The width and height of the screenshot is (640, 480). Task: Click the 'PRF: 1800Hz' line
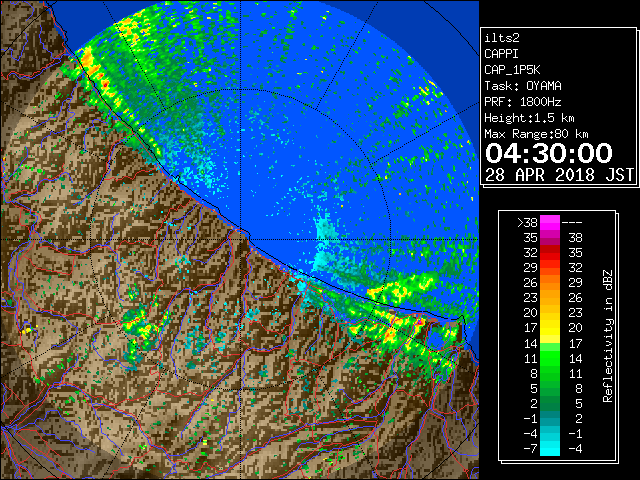pyautogui.click(x=523, y=102)
